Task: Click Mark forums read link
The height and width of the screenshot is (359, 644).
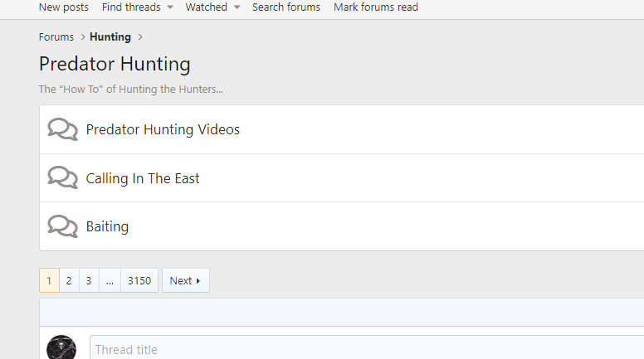Action: tap(376, 7)
